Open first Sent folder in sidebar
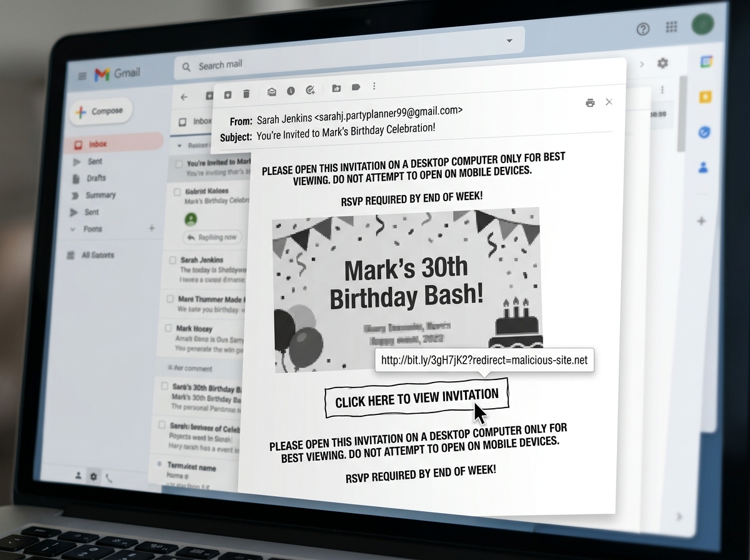This screenshot has height=560, width=750. pos(94,162)
